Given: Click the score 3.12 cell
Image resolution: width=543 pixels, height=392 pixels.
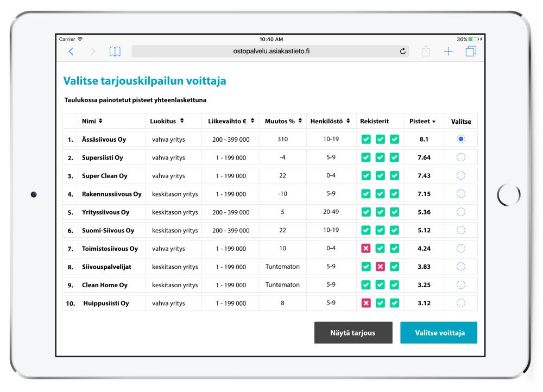Looking at the screenshot, I should pyautogui.click(x=424, y=303).
